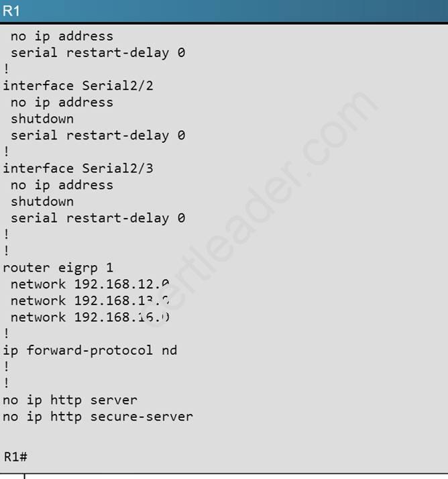Click the 'network 192.168.12.0' line

coord(89,284)
